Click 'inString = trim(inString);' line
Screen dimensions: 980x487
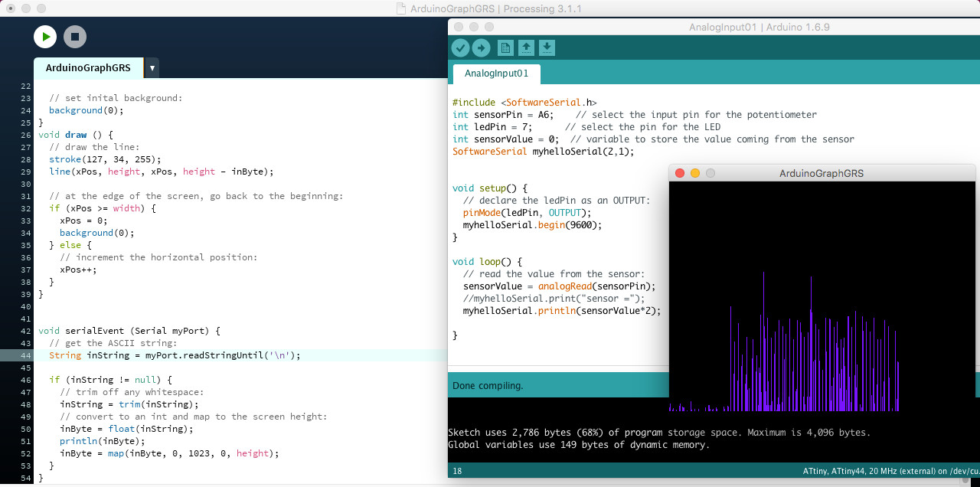click(x=129, y=404)
